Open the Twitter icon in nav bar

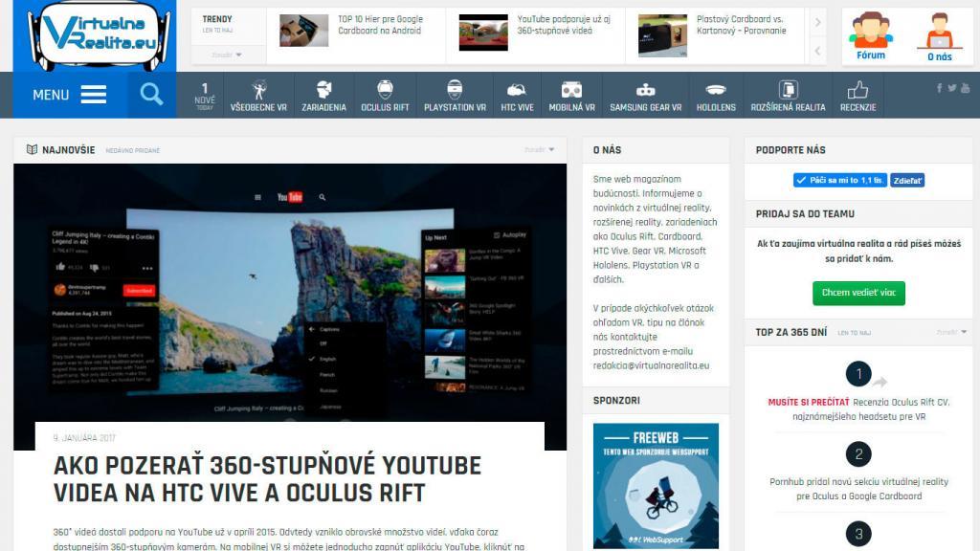952,88
